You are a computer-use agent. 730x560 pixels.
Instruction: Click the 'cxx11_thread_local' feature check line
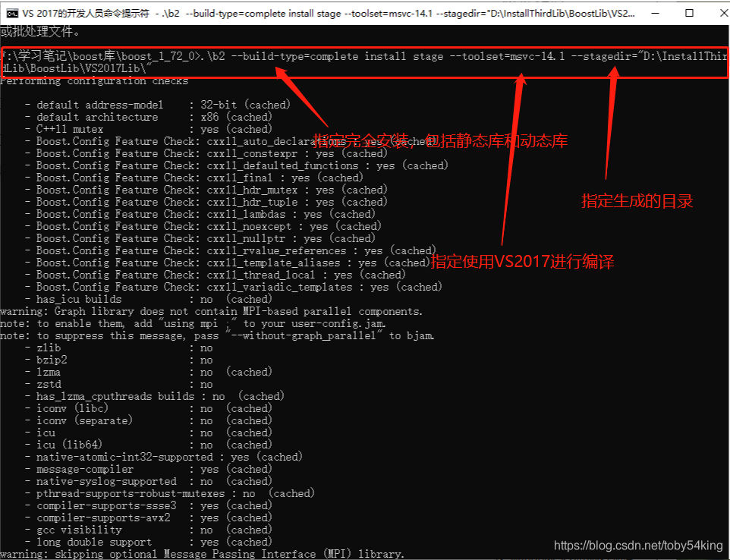pos(216,275)
